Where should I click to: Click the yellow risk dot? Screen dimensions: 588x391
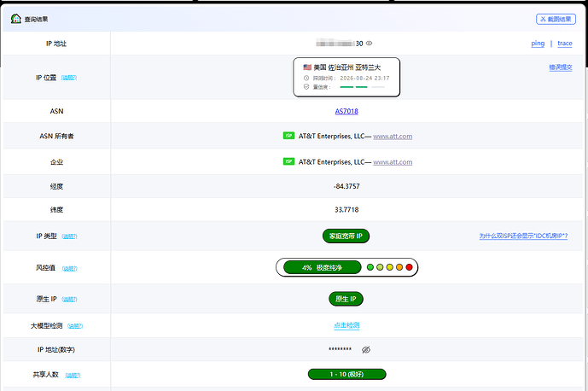[x=390, y=267]
